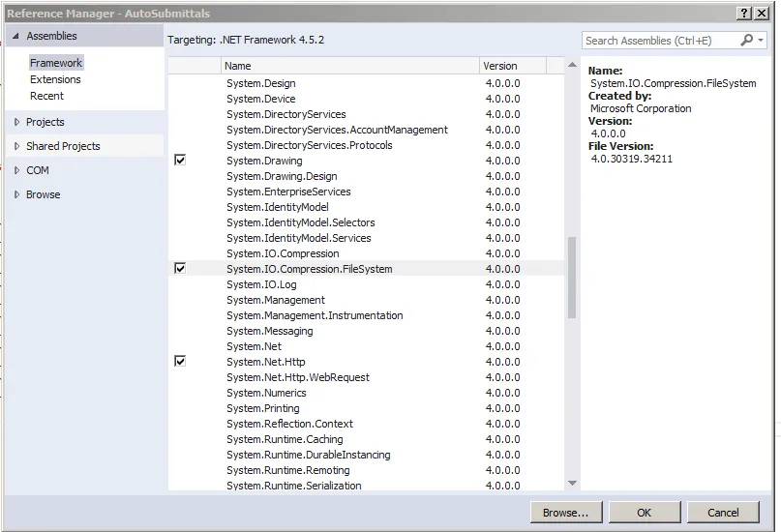
Task: Expand the COM section
Action: 16,170
